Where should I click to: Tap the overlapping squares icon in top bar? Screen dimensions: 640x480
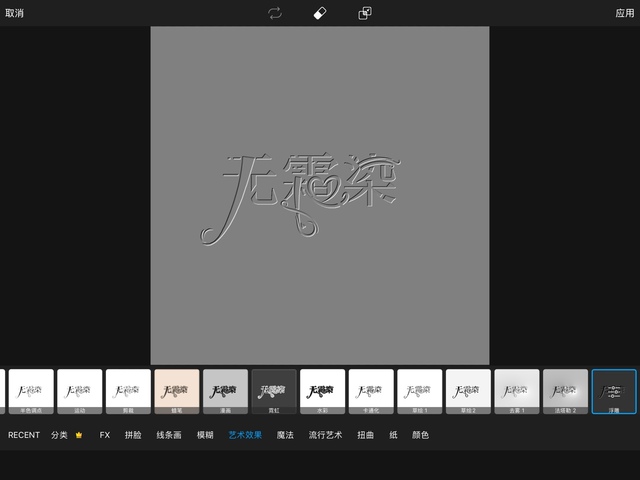click(365, 13)
